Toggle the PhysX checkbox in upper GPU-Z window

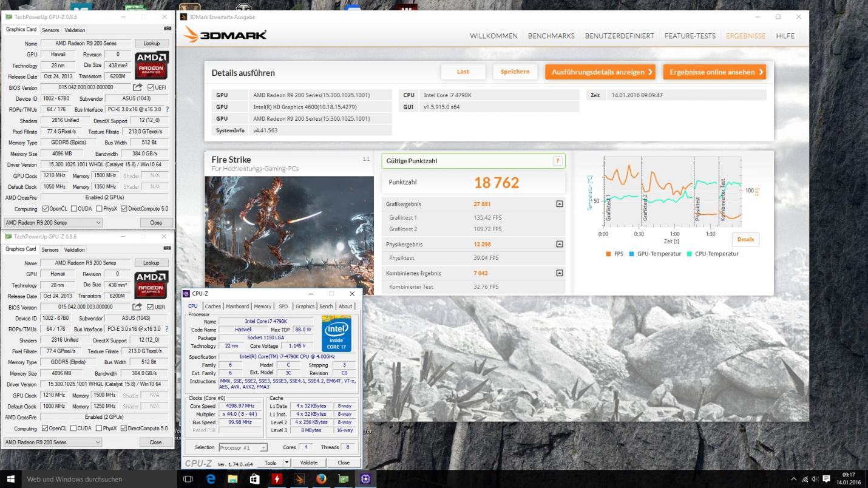[99, 209]
